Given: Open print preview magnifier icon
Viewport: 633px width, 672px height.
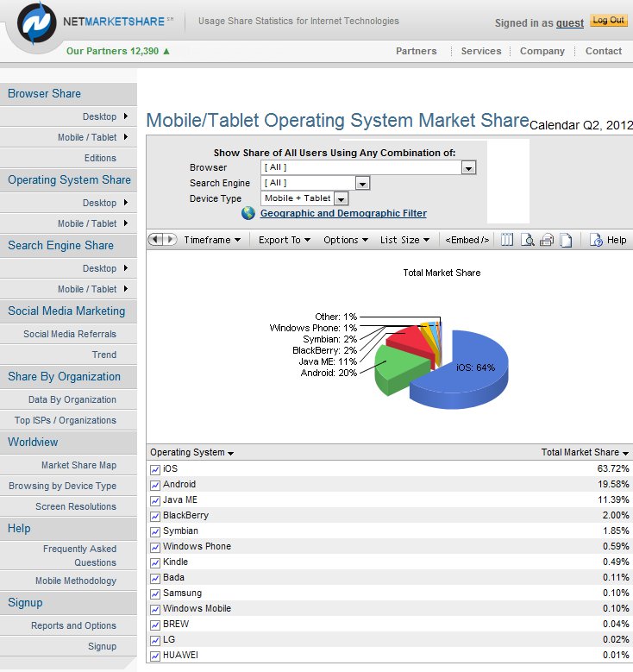Looking at the screenshot, I should tap(527, 240).
